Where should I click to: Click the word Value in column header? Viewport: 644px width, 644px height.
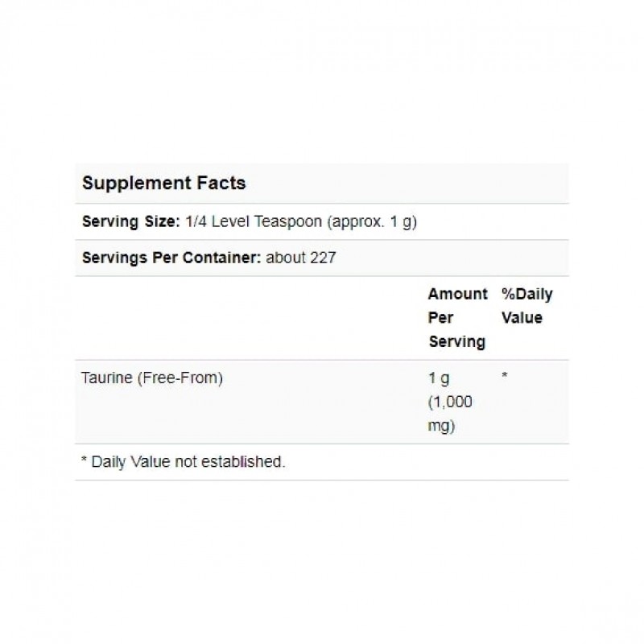(522, 318)
